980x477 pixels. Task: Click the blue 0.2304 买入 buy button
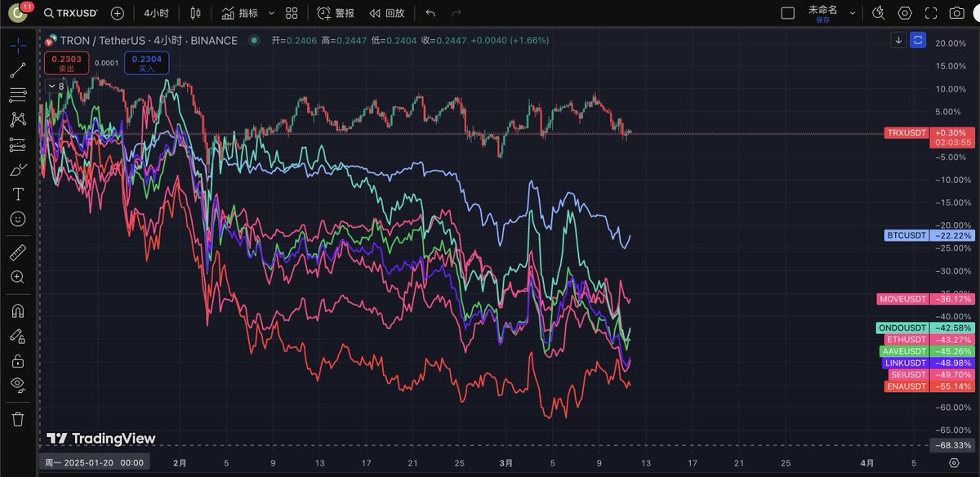tap(147, 63)
